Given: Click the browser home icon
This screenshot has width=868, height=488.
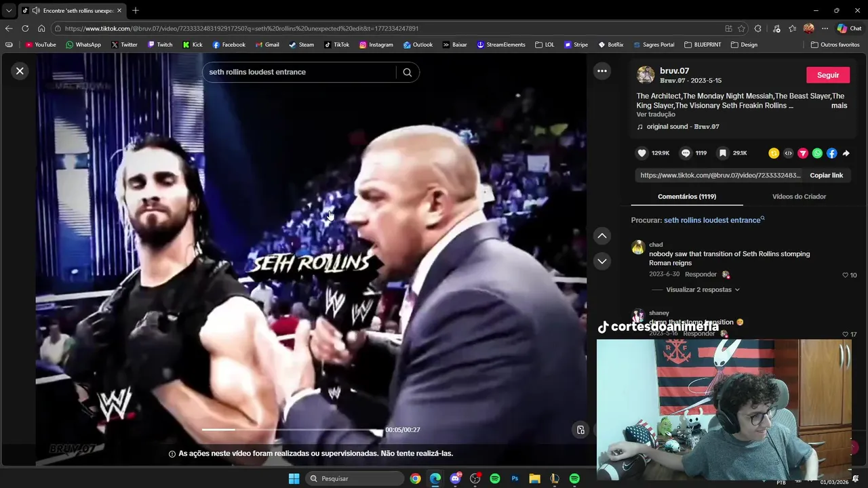Looking at the screenshot, I should [41, 28].
